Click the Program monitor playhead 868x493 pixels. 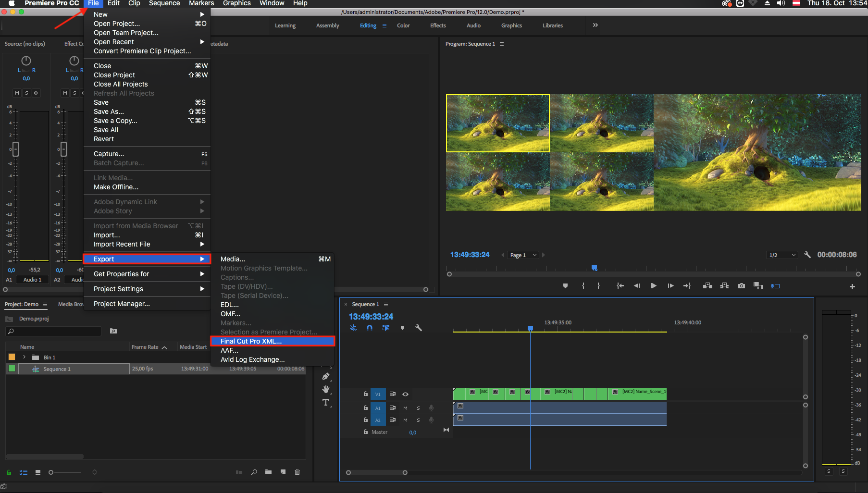(x=595, y=267)
